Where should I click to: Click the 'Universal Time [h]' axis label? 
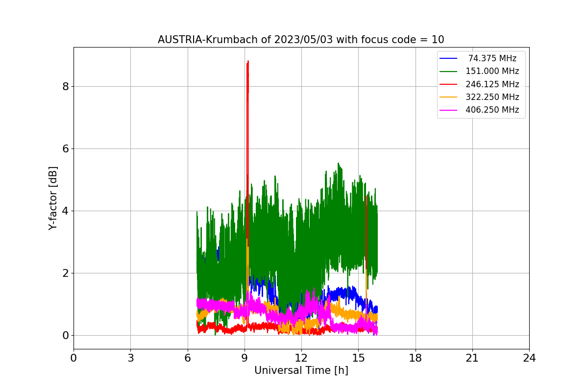(301, 370)
